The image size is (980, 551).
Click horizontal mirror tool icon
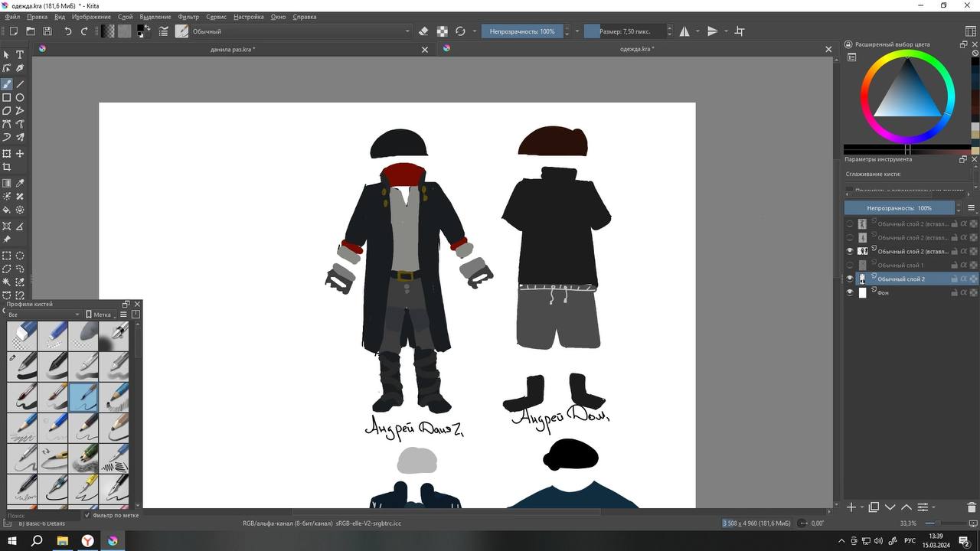(x=684, y=31)
